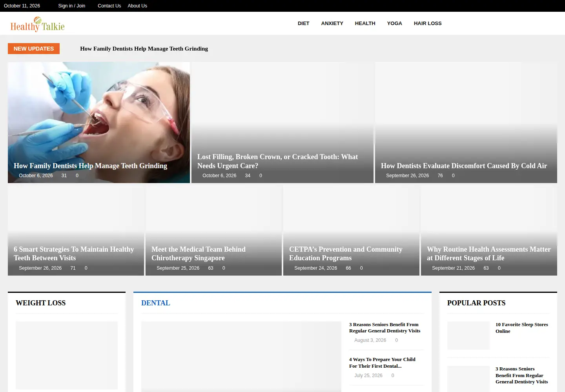Open the Sign in / Join link
This screenshot has height=392, width=565.
pyautogui.click(x=72, y=6)
